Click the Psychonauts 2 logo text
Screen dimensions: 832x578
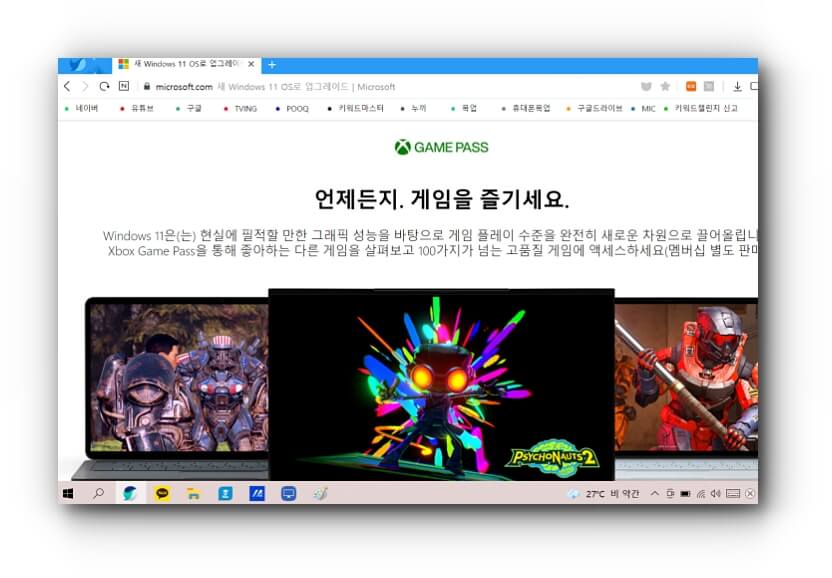553,458
